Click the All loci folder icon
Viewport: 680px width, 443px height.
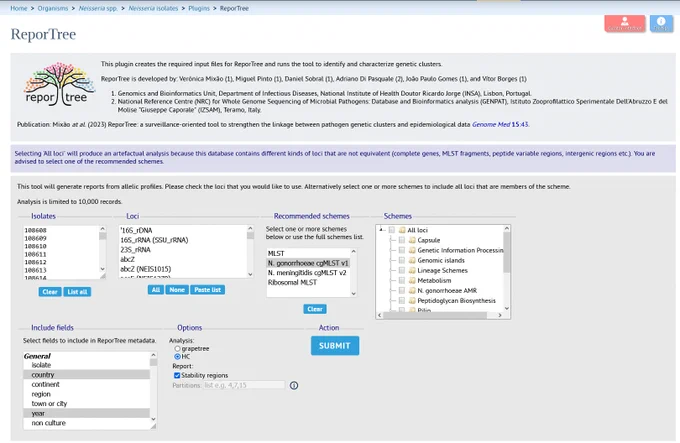pos(402,230)
